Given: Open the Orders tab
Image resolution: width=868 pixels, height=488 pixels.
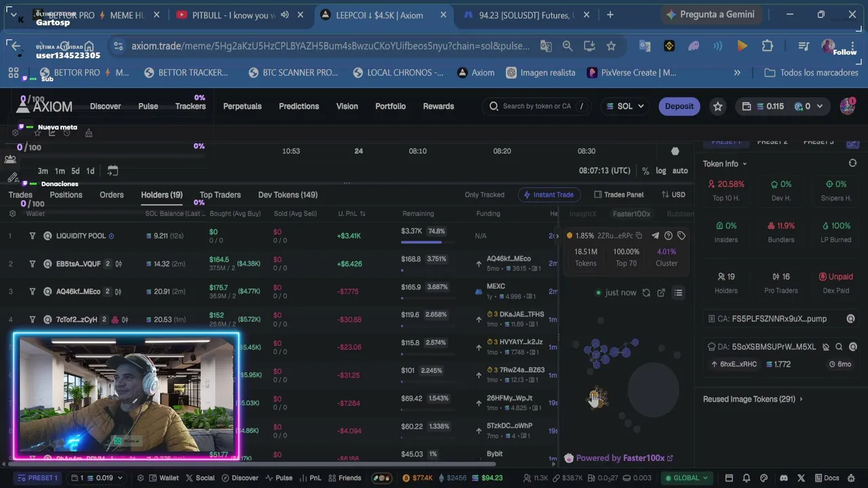Looking at the screenshot, I should tap(112, 195).
